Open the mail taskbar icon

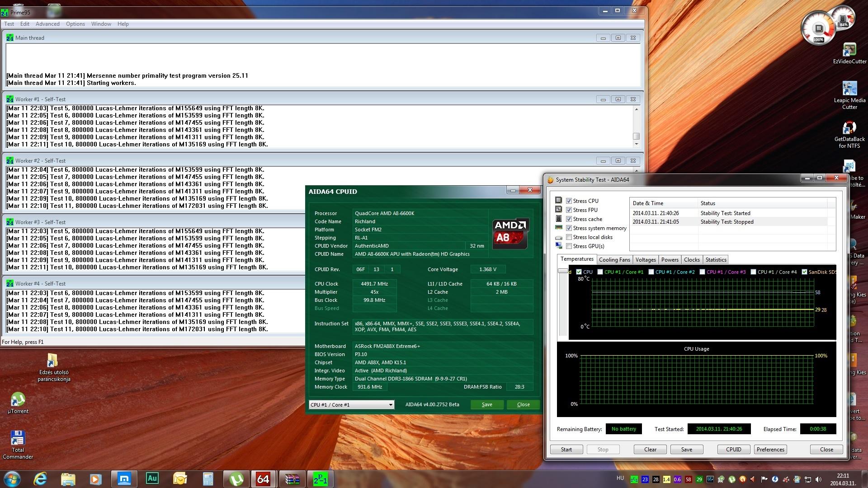tap(180, 479)
